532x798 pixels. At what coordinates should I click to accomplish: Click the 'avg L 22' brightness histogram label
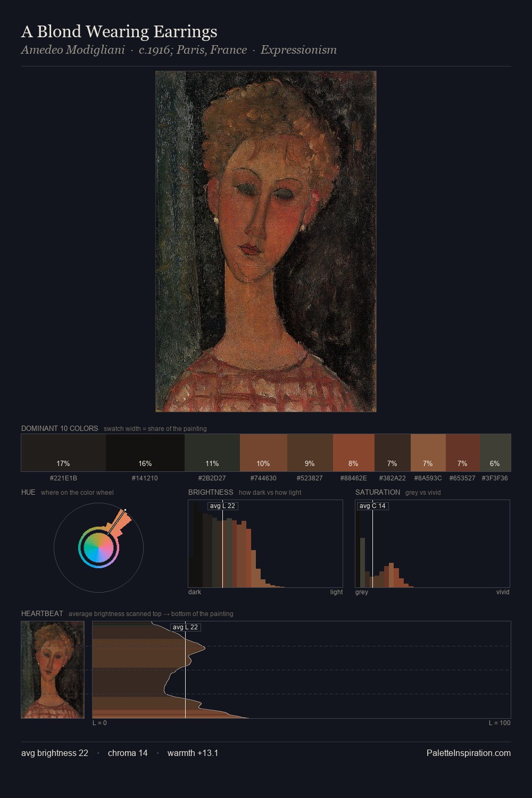(x=222, y=506)
